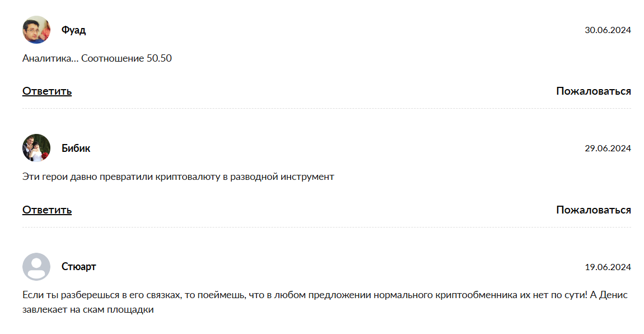The image size is (644, 334).
Task: Click the dashed divider below Фуад's comment
Action: [x=326, y=108]
